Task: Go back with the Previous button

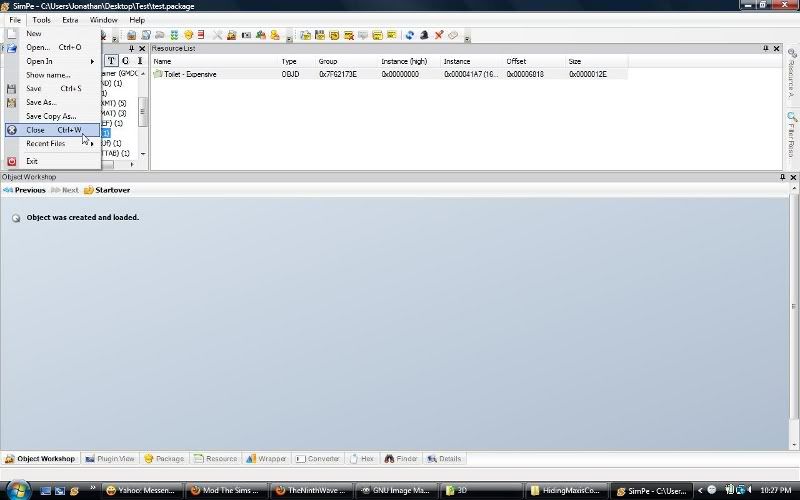Action: tap(24, 190)
